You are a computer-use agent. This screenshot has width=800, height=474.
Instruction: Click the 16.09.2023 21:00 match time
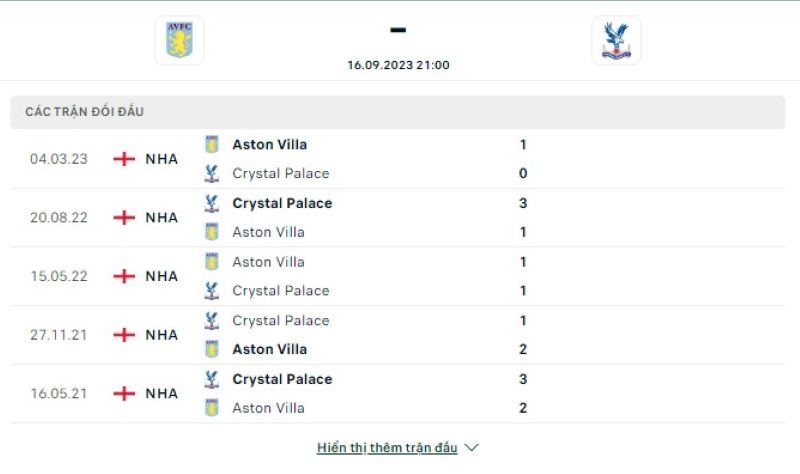398,65
